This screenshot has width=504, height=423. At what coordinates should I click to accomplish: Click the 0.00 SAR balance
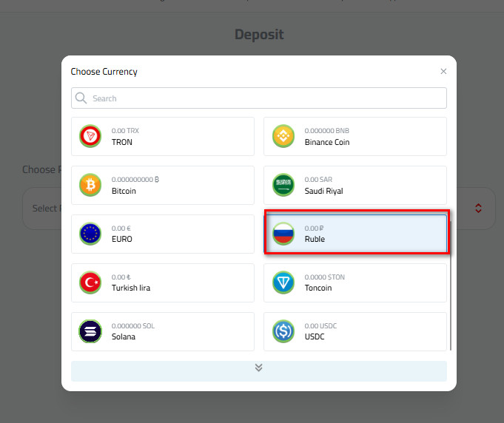318,180
